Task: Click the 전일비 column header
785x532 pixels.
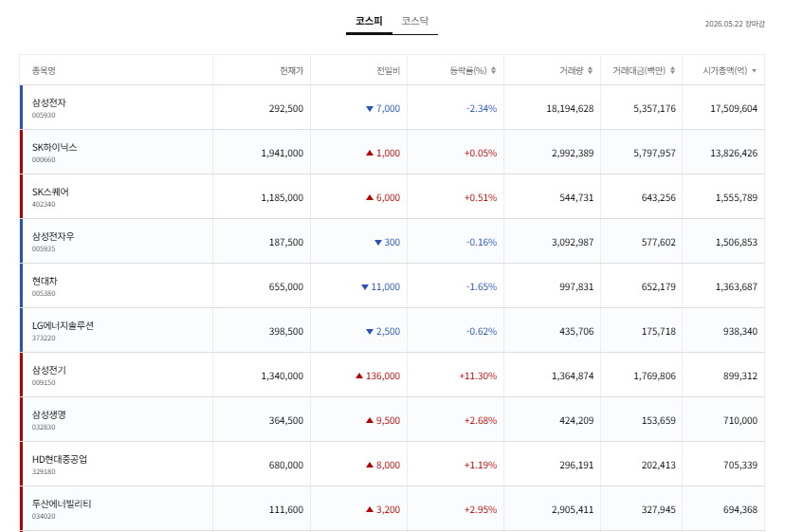Action: point(389,70)
